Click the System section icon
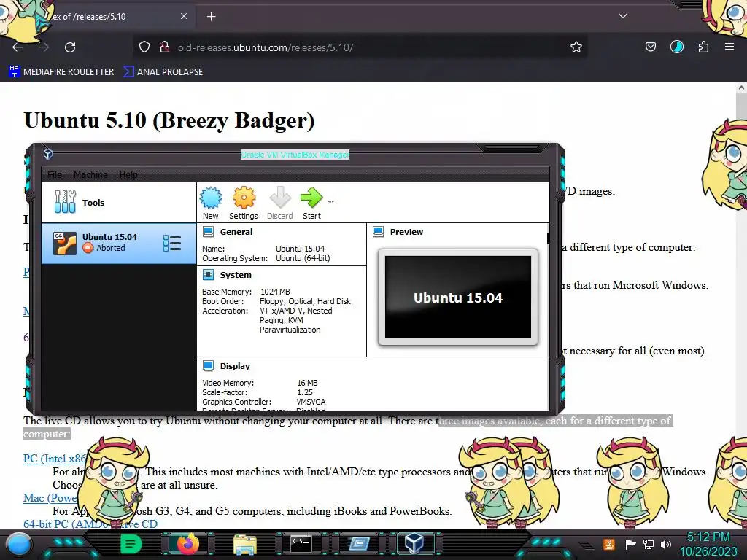The image size is (747, 560). 208,275
